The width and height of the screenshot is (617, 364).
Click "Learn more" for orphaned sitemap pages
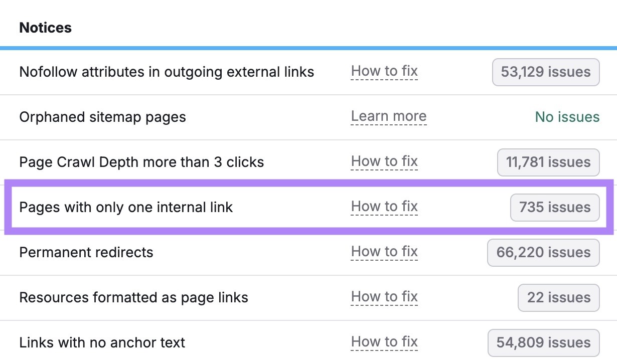point(389,116)
